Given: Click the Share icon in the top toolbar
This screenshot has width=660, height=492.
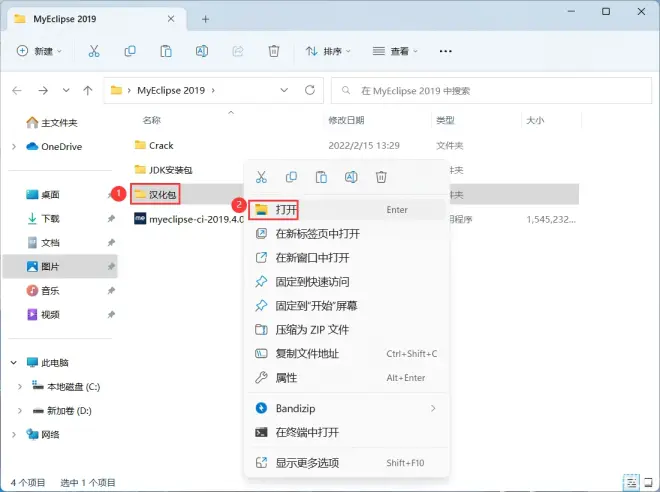Looking at the screenshot, I should click(x=238, y=51).
